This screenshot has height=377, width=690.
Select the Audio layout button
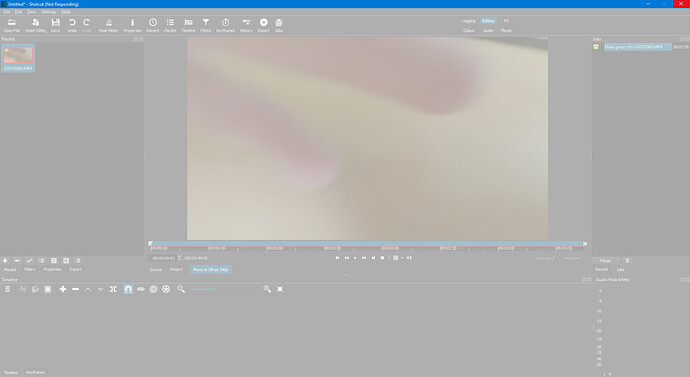[x=488, y=30]
